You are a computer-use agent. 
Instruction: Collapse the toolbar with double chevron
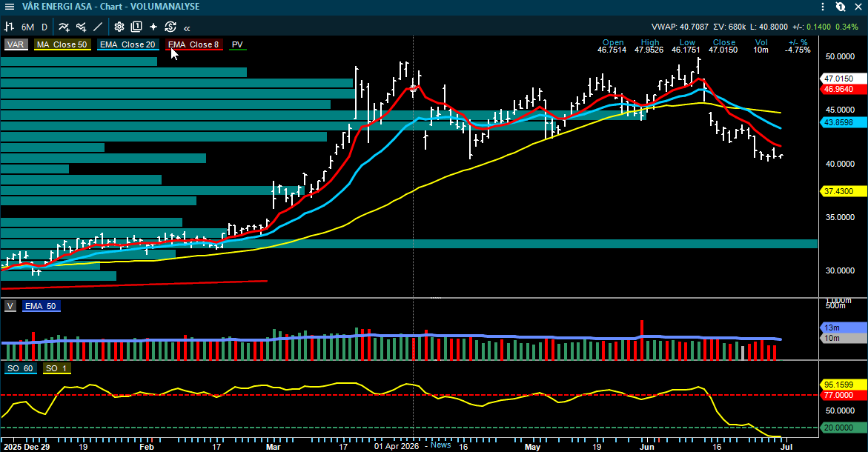(187, 27)
